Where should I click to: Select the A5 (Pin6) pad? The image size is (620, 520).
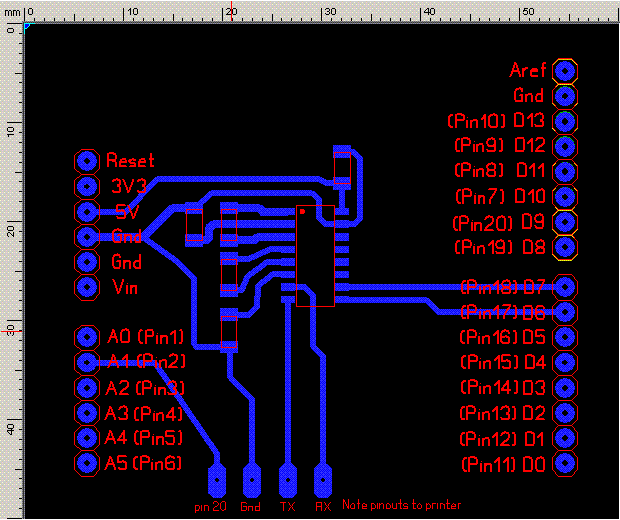tap(87, 463)
